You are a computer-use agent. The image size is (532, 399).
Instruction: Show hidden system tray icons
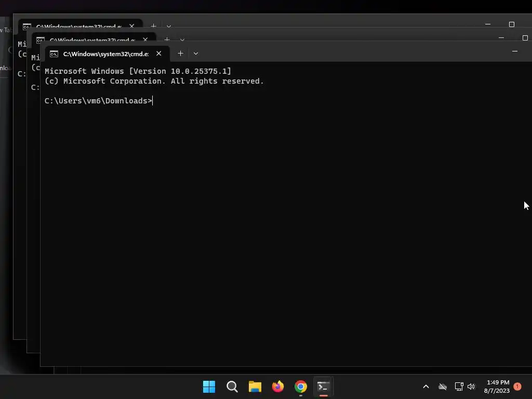coord(426,387)
